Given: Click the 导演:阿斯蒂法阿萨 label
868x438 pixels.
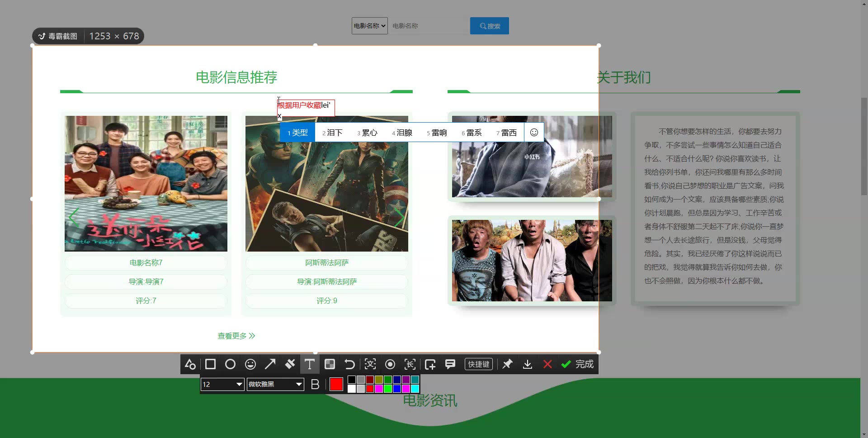Looking at the screenshot, I should pyautogui.click(x=327, y=281).
